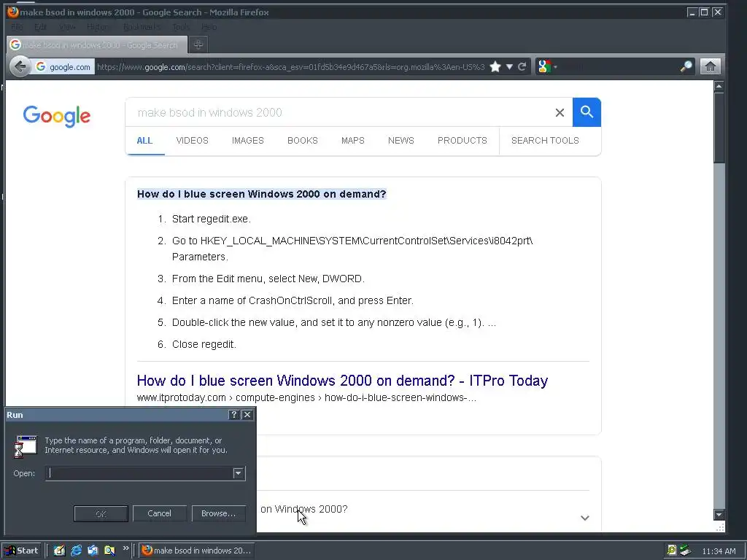Switch to the ALL results tab
Viewport: 747px width, 560px height.
click(144, 141)
